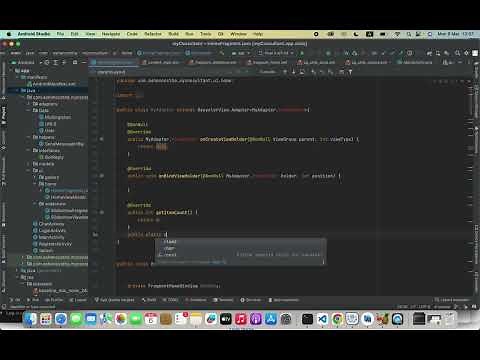Open IDE settings gear icon
Viewport: 480px width, 360px height.
[x=466, y=53]
